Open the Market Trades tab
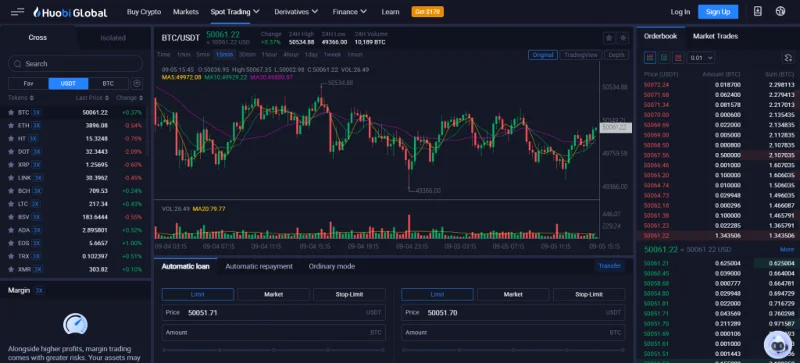The width and height of the screenshot is (800, 363). [x=715, y=36]
